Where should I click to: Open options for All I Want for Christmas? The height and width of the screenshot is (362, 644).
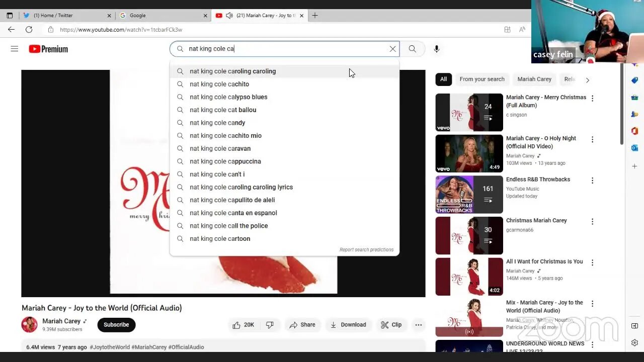click(592, 262)
